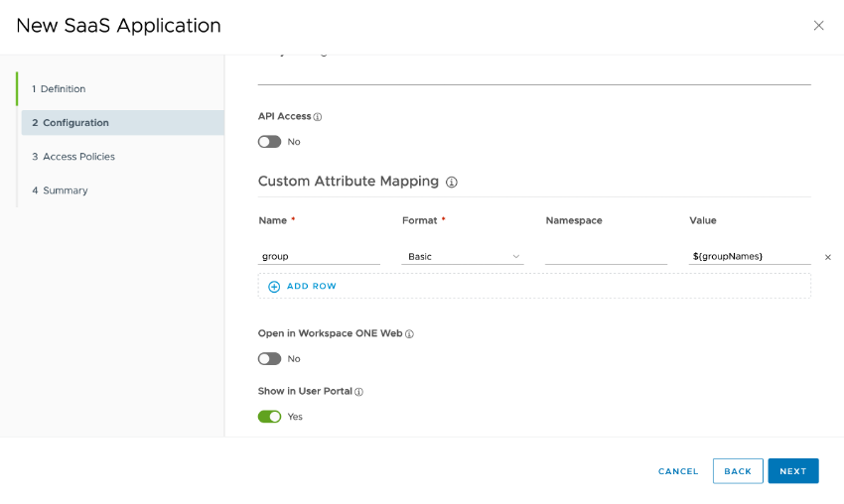Open the Summary step
The width and height of the screenshot is (844, 504).
click(x=65, y=190)
